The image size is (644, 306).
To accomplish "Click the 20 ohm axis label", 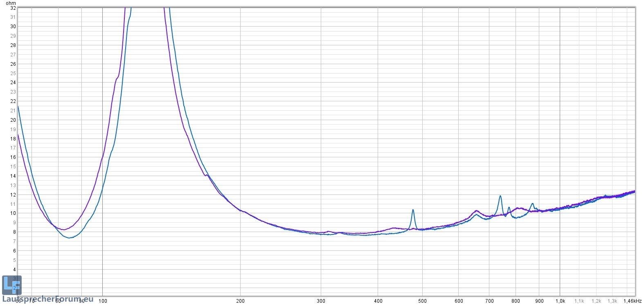I will [x=13, y=120].
